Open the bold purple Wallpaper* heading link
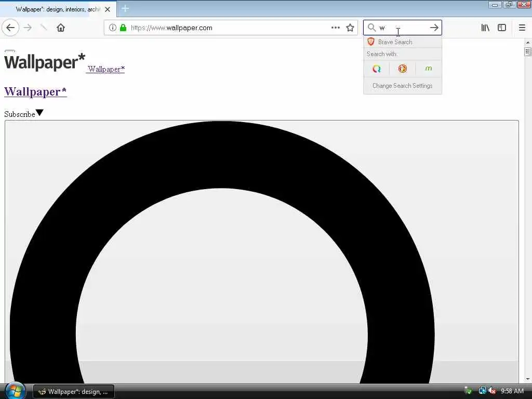Viewport: 532px width, 399px height. coord(35,91)
